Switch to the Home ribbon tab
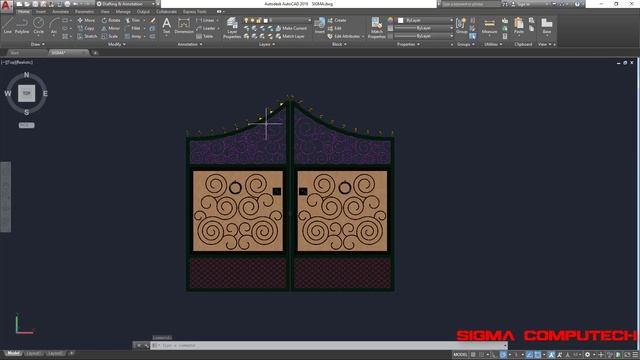Viewport: 640px width, 360px height. tap(24, 12)
